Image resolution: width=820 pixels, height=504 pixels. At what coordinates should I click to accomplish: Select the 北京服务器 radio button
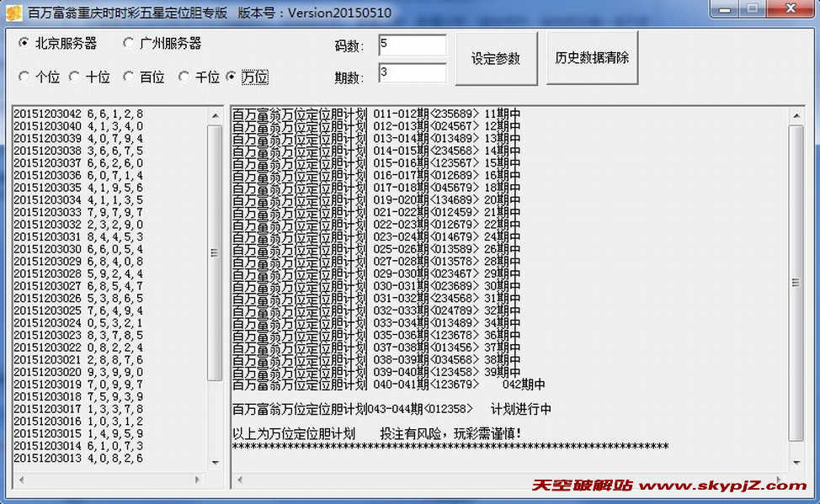pos(25,43)
